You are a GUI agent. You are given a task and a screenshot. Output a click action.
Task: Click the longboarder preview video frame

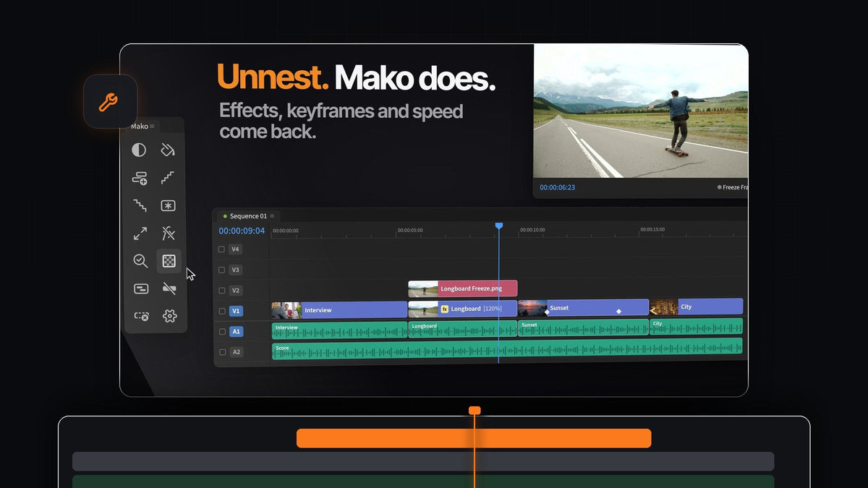click(641, 111)
